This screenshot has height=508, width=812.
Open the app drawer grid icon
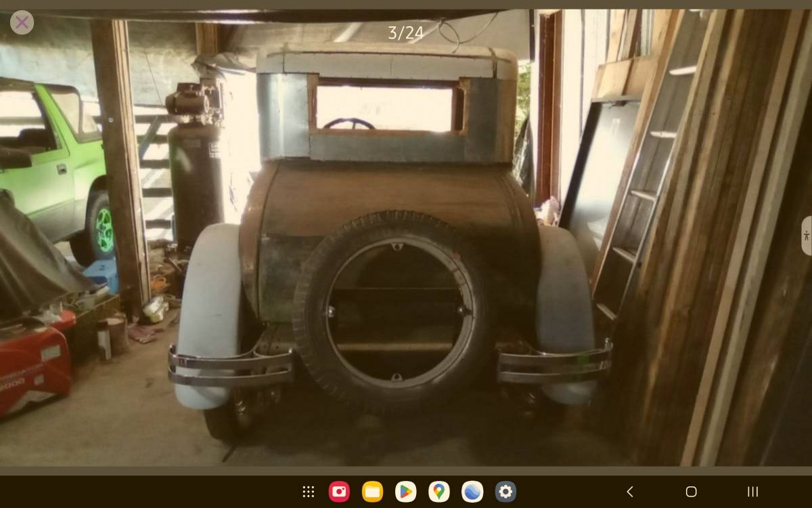point(309,492)
